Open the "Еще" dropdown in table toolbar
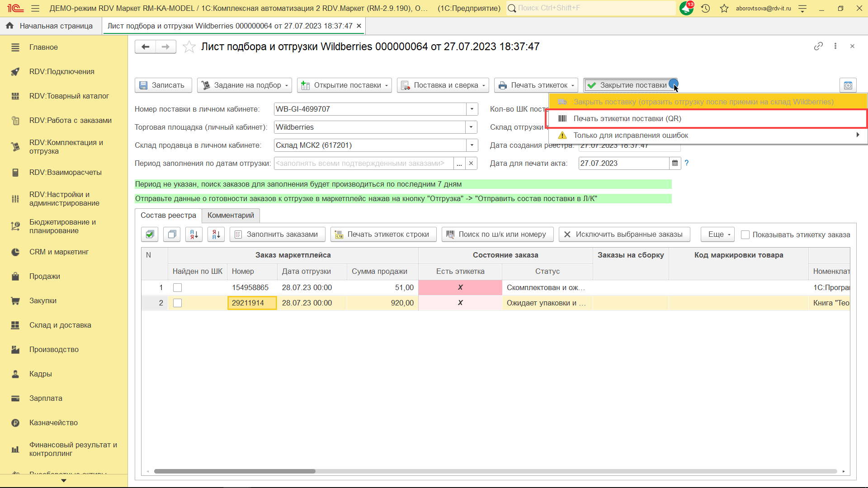This screenshot has width=868, height=488. tap(718, 234)
